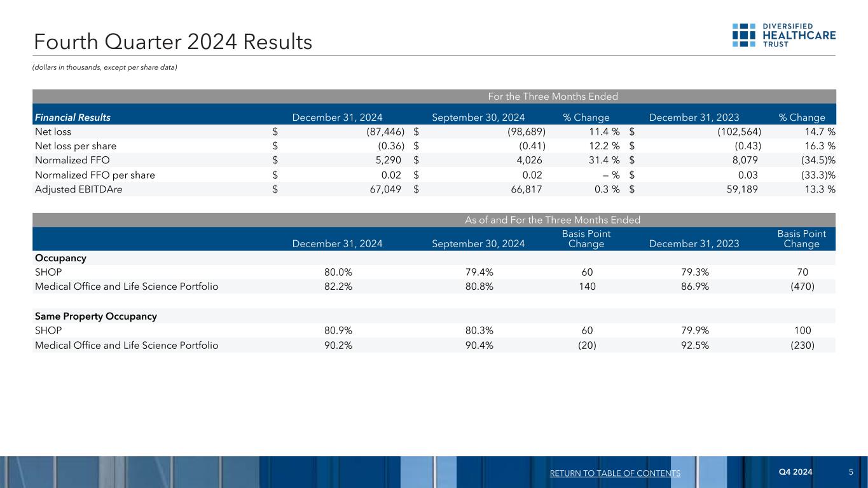Select the Adjusted EBITDAre row label
Viewport: 868px width, 488px height.
point(78,189)
